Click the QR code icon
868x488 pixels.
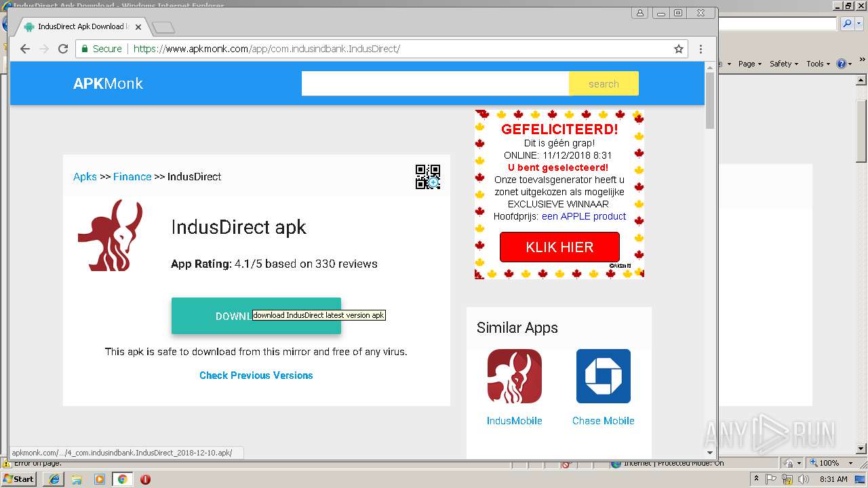(428, 177)
